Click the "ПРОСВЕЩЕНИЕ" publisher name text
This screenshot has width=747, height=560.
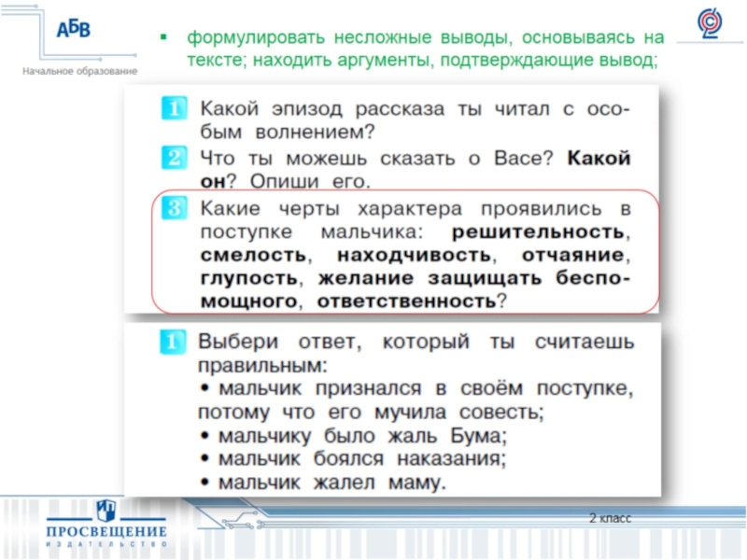[x=106, y=532]
